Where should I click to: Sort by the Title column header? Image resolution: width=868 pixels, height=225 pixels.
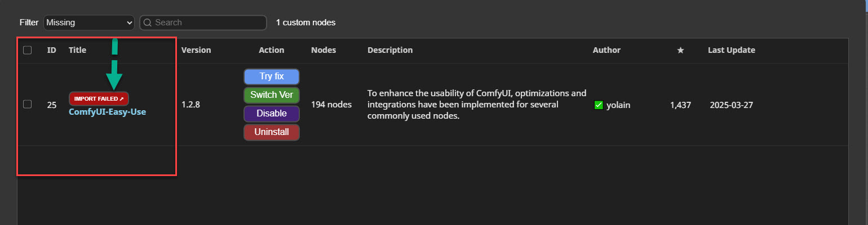click(77, 50)
